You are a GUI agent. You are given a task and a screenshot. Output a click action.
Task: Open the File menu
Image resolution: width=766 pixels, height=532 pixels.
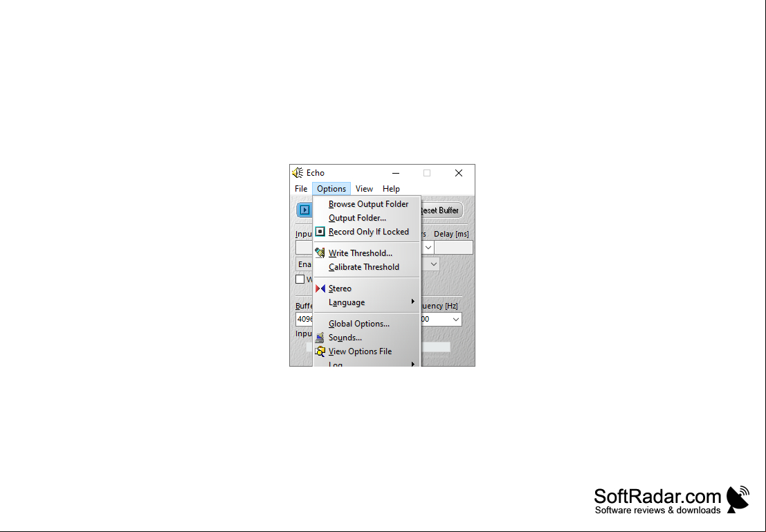coord(301,189)
